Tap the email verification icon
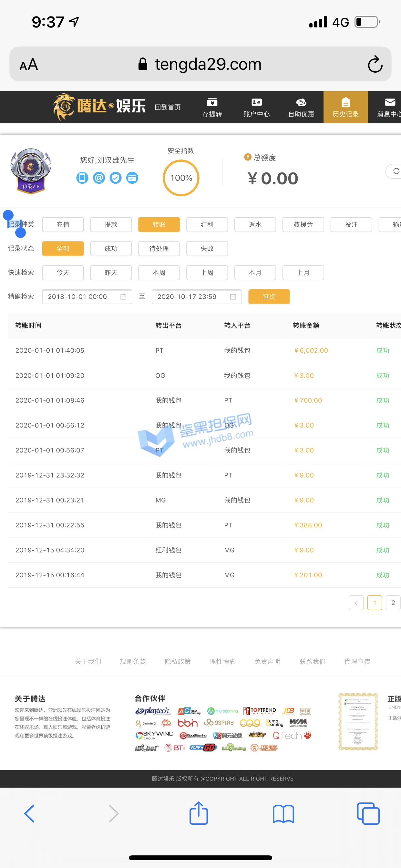 (99, 178)
